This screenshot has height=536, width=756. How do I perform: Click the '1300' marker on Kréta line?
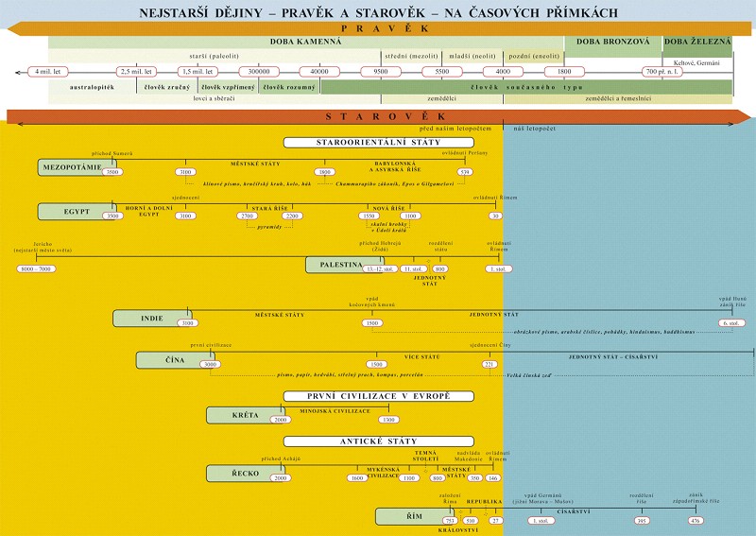coord(388,420)
